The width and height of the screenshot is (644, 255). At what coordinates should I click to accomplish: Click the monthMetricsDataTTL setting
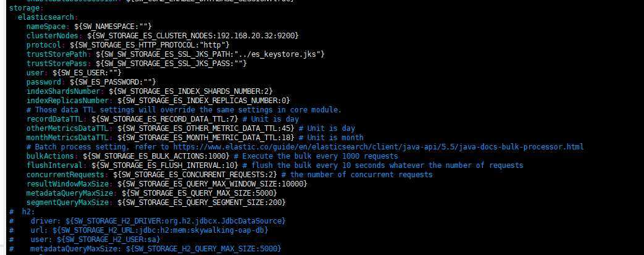click(x=194, y=138)
